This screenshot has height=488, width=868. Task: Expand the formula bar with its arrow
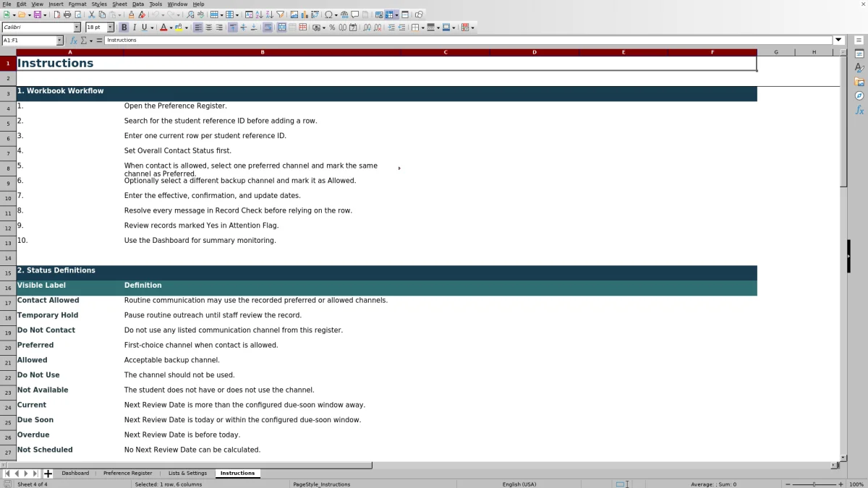[x=838, y=40]
